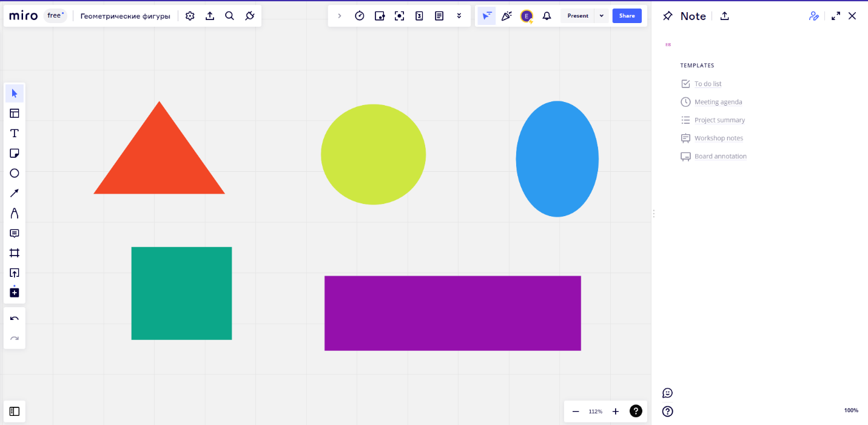Click the purple rectangle on canvas

tap(453, 313)
